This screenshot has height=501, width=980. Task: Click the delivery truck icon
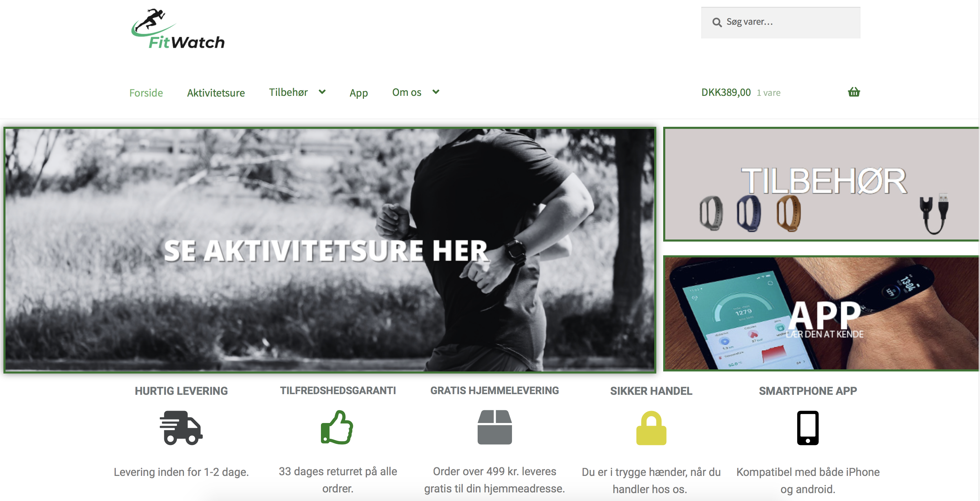(181, 427)
